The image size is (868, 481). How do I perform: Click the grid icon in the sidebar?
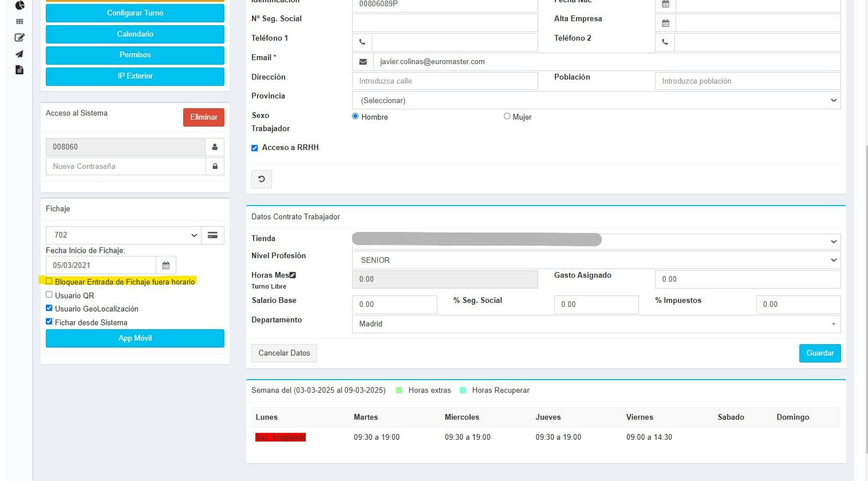[19, 22]
